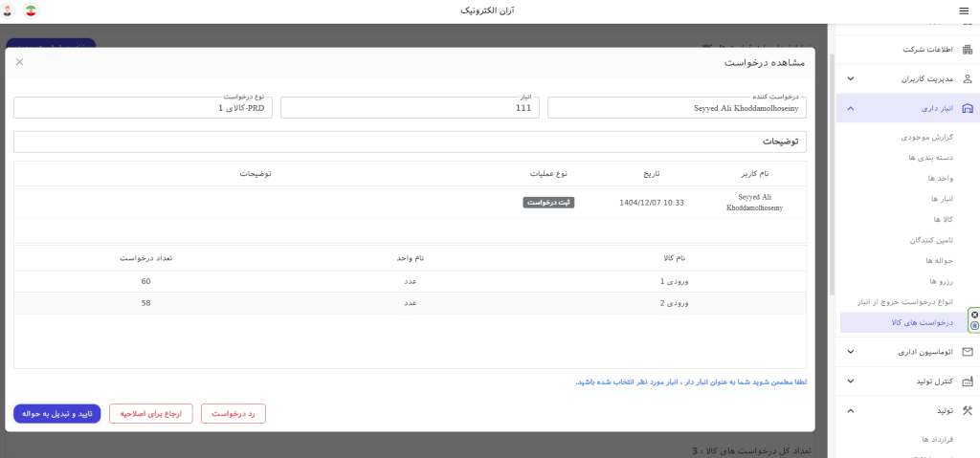Click the ورودی 2 item cell
The height and width of the screenshot is (458, 980).
[674, 303]
